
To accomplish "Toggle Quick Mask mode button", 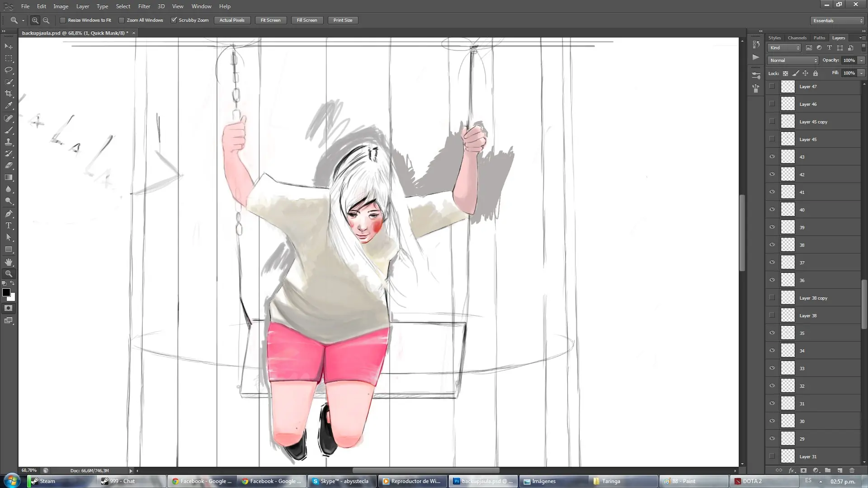I will point(9,308).
